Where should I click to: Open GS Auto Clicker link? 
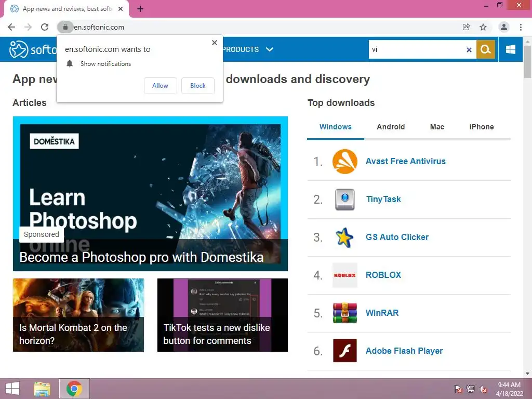pyautogui.click(x=397, y=237)
